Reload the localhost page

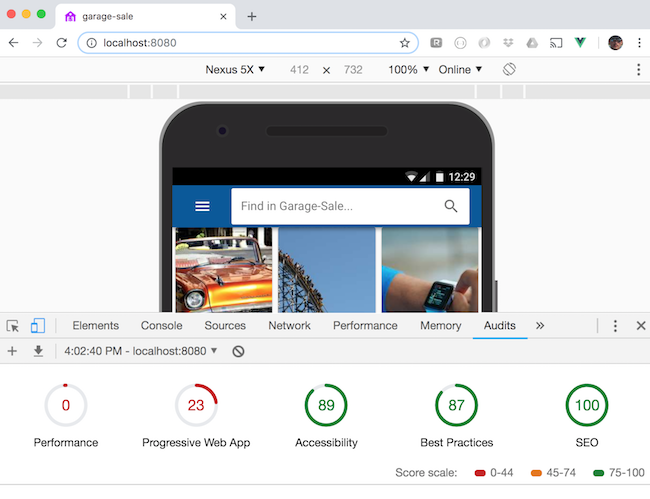pos(61,43)
